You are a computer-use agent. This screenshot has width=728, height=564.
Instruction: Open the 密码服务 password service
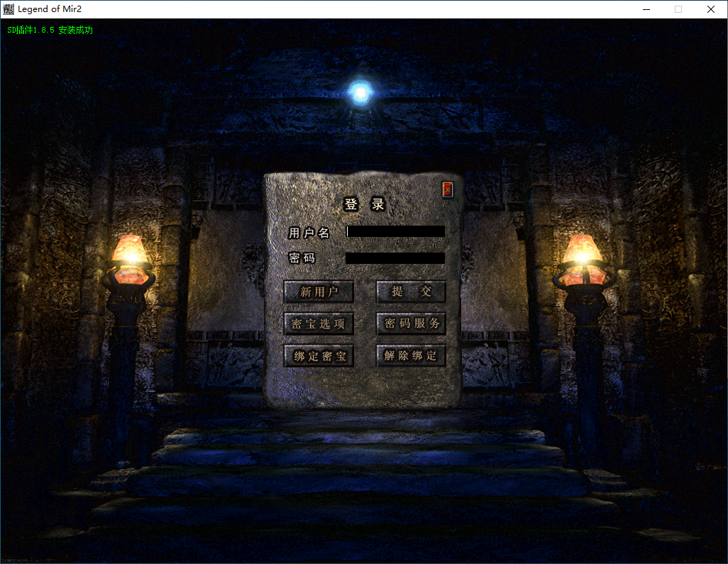tap(411, 324)
